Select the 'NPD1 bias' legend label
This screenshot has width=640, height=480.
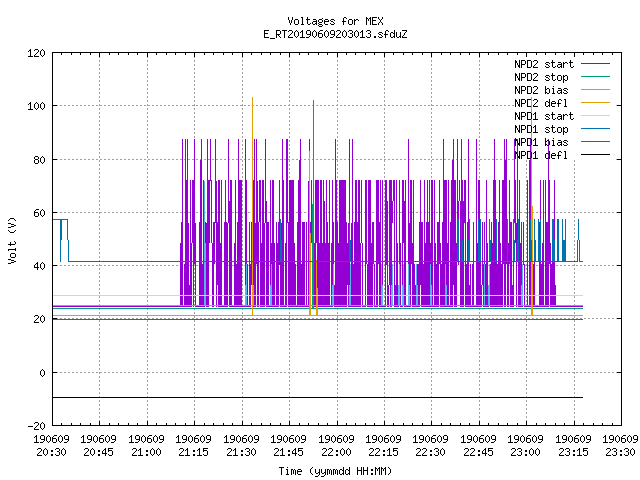click(x=541, y=142)
